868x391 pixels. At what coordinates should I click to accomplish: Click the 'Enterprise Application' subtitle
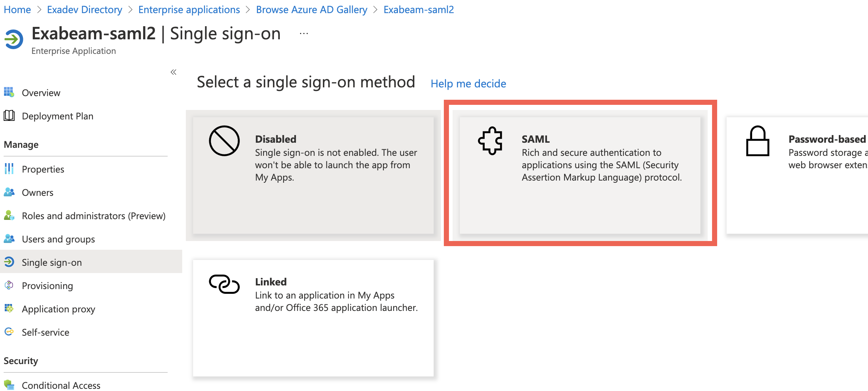coord(74,51)
